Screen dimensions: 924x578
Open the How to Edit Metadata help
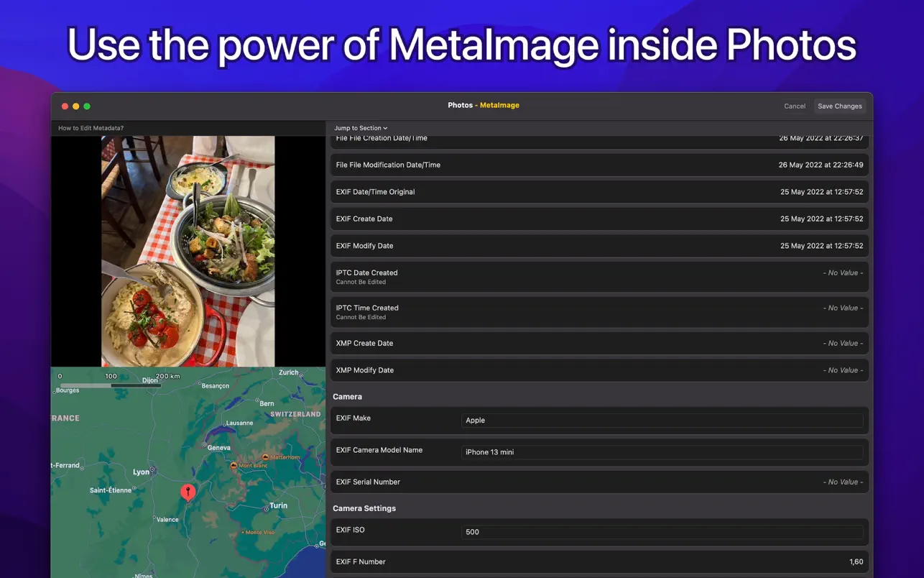pyautogui.click(x=91, y=128)
